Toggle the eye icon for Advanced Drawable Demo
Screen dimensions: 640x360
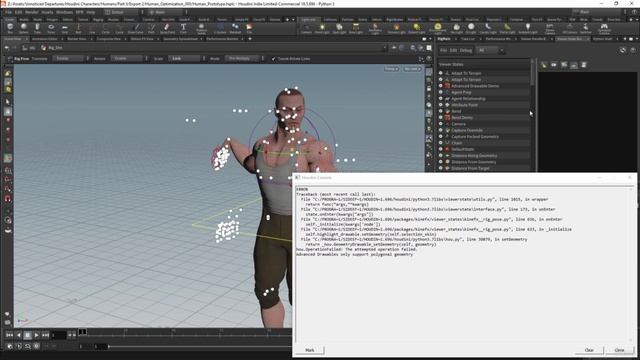tap(440, 86)
